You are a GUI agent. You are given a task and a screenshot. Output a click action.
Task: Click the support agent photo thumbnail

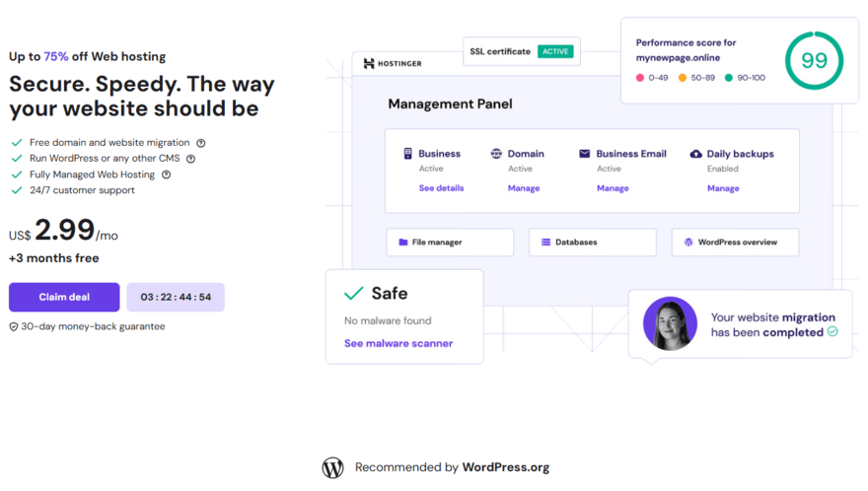[x=670, y=323]
